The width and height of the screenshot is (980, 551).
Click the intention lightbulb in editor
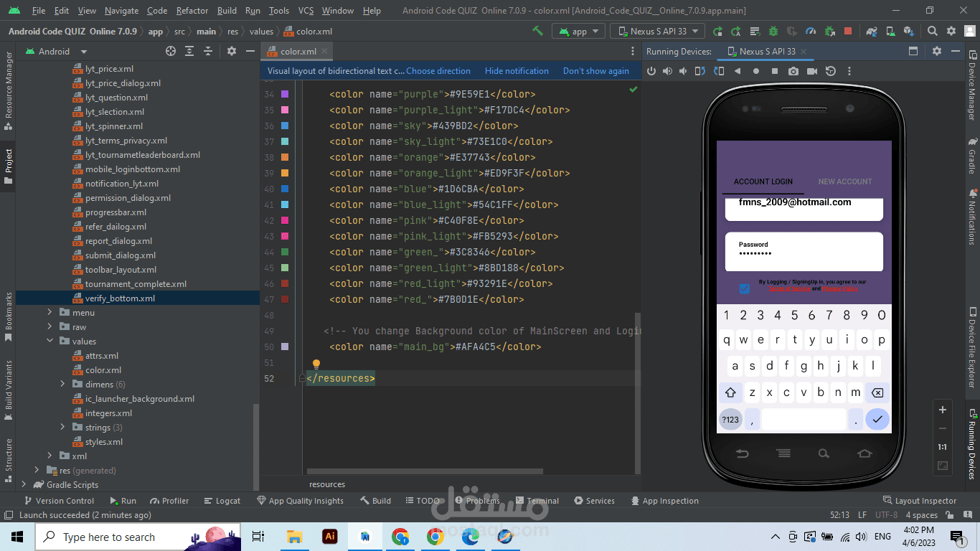pyautogui.click(x=315, y=364)
